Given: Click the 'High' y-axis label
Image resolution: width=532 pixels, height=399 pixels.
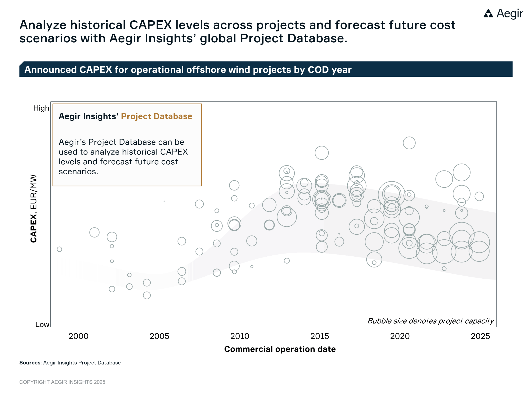Looking at the screenshot, I should 41,108.
